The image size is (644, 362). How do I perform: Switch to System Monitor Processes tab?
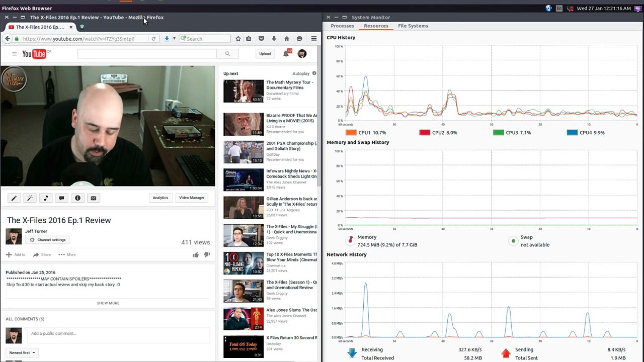342,26
